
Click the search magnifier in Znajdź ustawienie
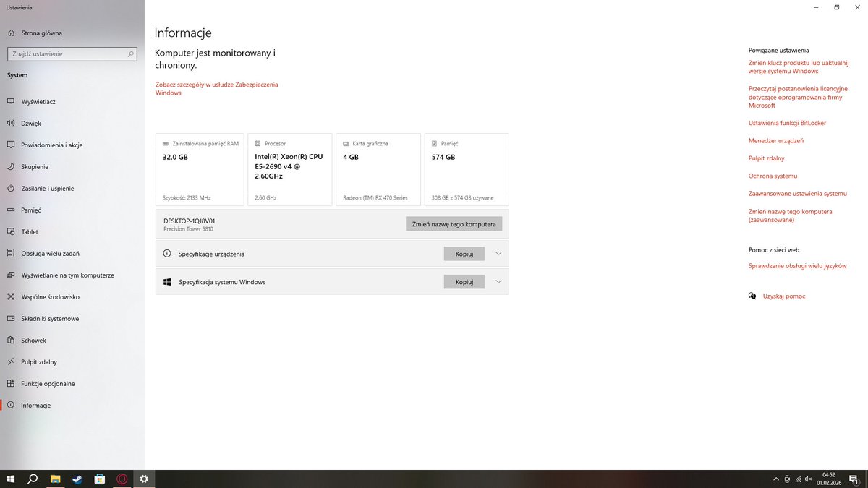coord(131,53)
